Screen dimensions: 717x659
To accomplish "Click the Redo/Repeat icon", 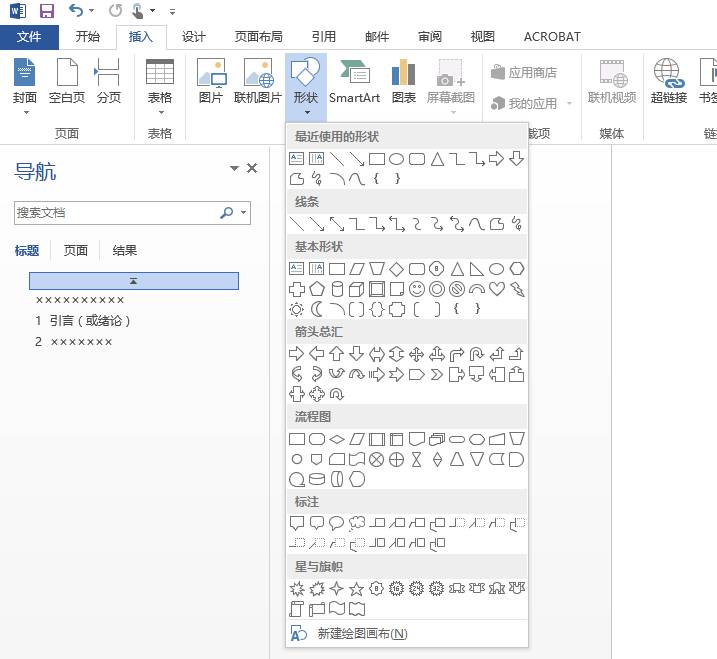I will 115,10.
